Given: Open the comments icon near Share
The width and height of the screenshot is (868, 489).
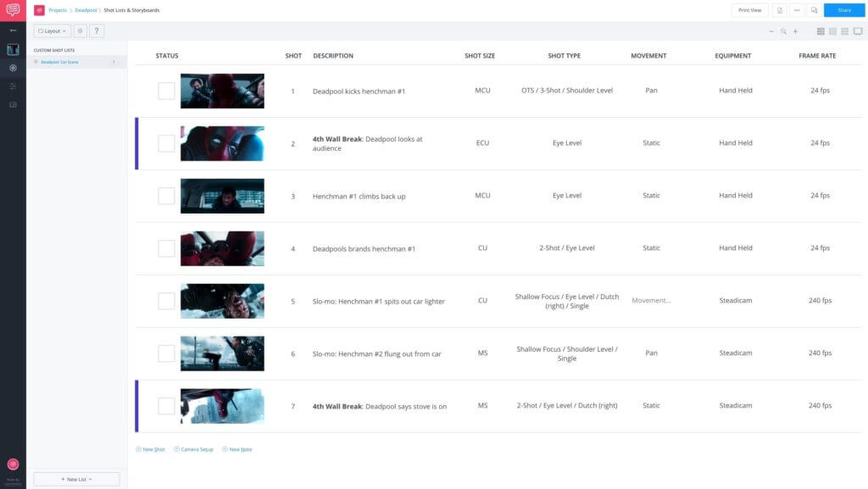Looking at the screenshot, I should point(814,10).
